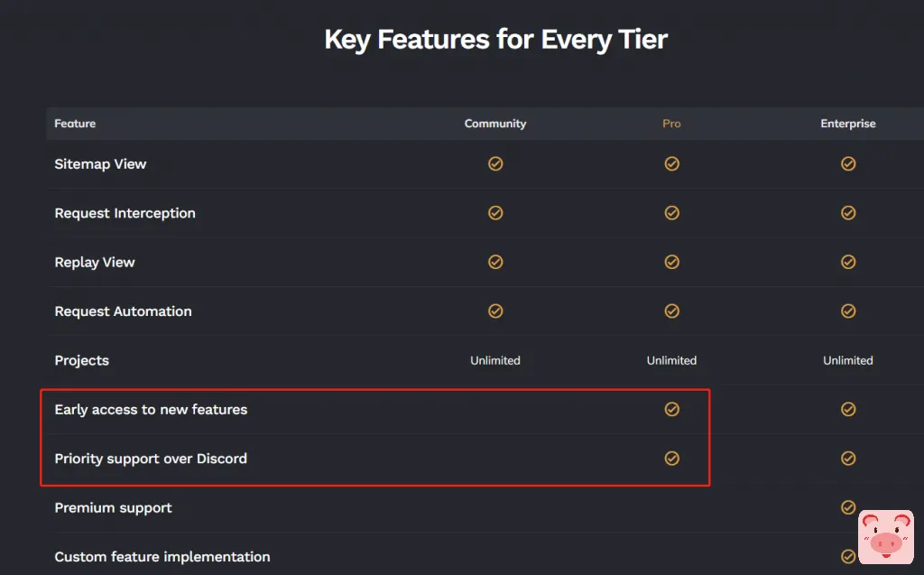Select the Community column header
Viewport: 924px width, 575px height.
[495, 124]
